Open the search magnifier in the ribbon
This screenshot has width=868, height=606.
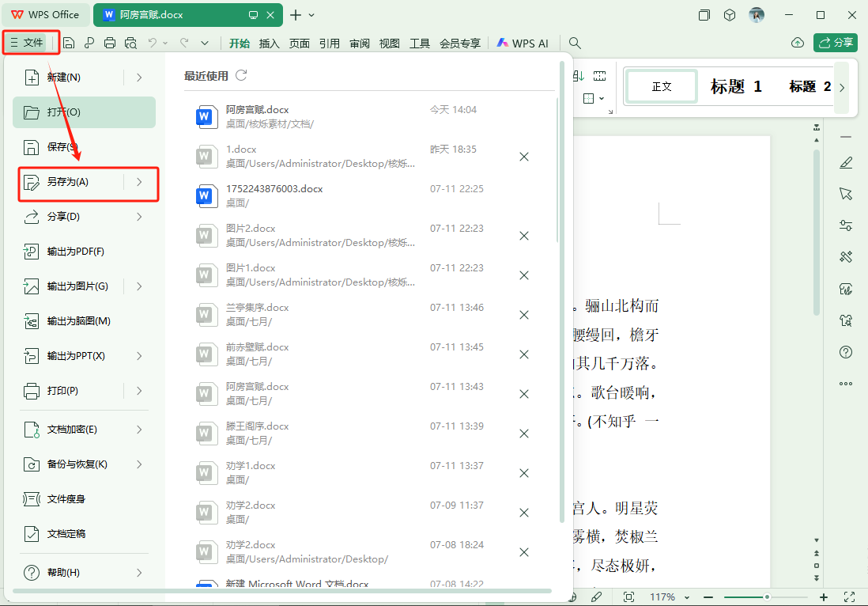coord(574,44)
